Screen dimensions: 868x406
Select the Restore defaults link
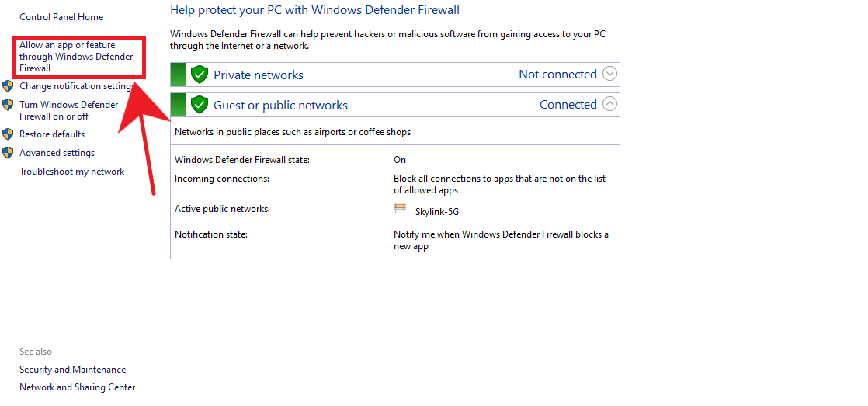coord(52,134)
